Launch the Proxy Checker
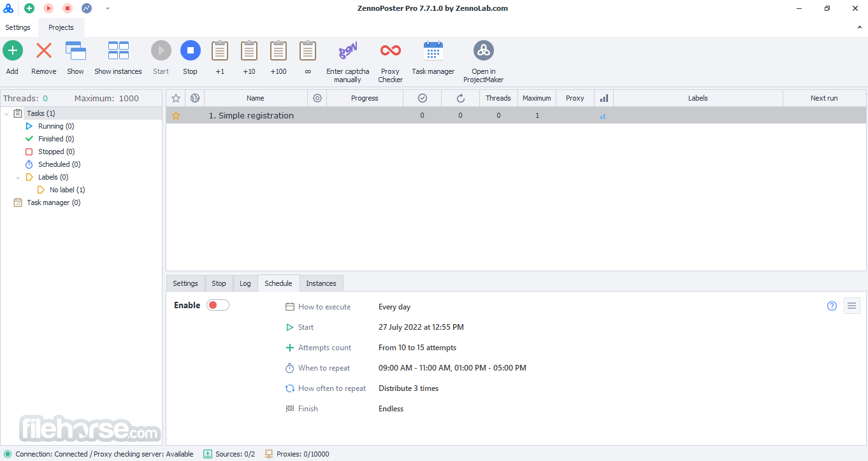Image resolution: width=868 pixels, height=461 pixels. tap(390, 62)
